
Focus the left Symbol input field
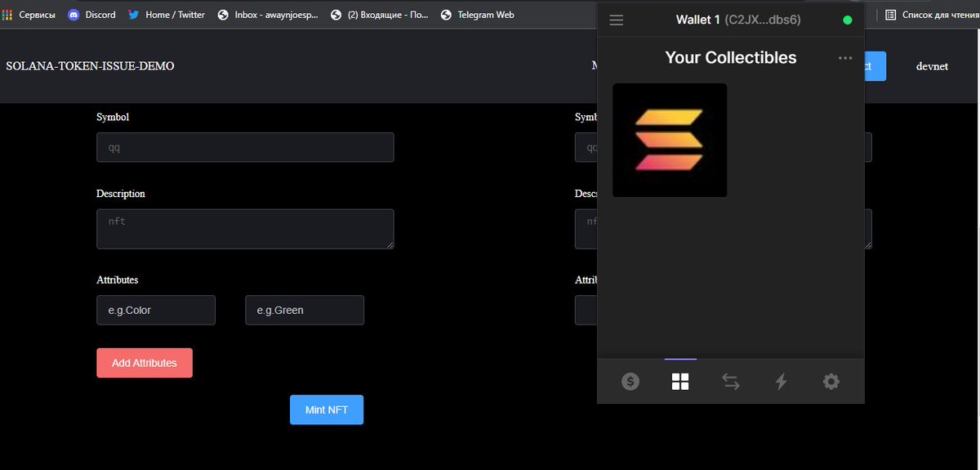pos(245,147)
